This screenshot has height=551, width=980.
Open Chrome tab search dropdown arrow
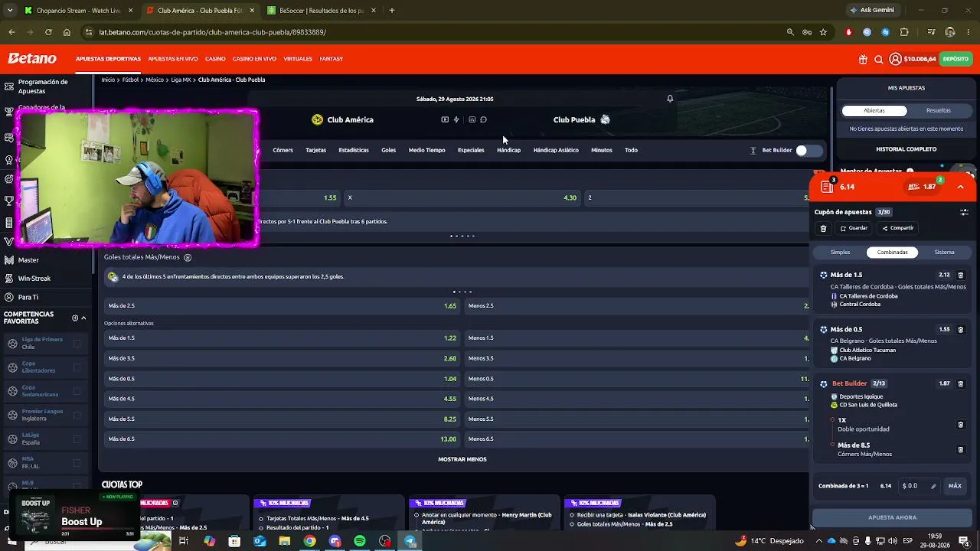10,10
